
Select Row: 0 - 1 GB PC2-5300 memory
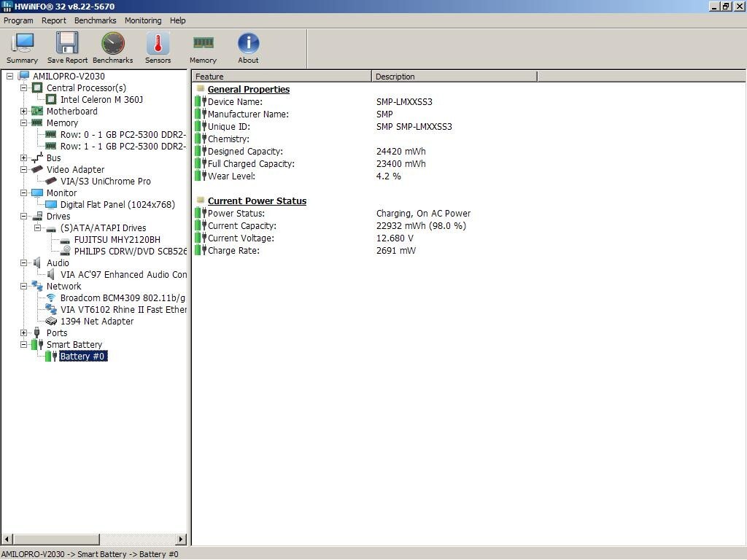123,135
